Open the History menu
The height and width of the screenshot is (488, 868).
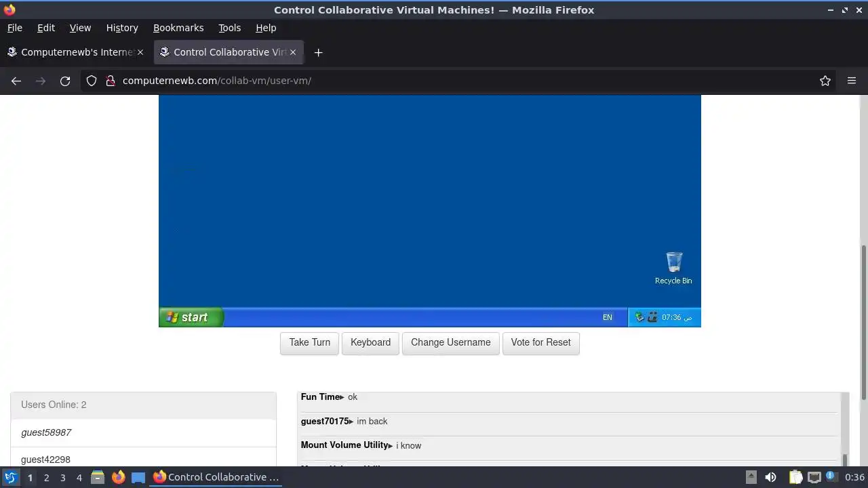(x=122, y=28)
